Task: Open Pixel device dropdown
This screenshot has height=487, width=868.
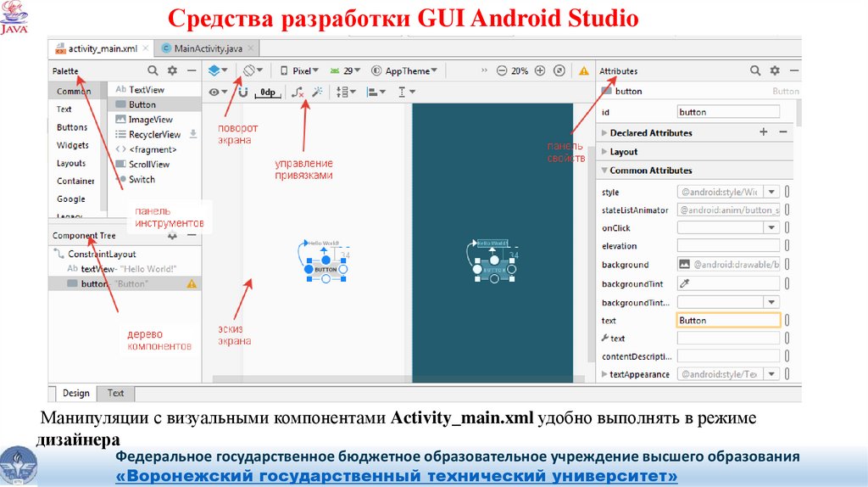Action: [x=299, y=71]
